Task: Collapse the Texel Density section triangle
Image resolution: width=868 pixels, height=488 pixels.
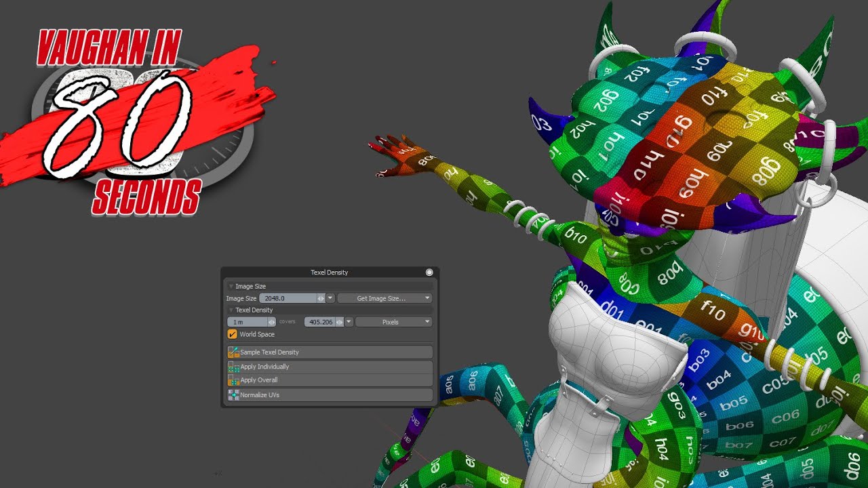Action: click(x=231, y=310)
